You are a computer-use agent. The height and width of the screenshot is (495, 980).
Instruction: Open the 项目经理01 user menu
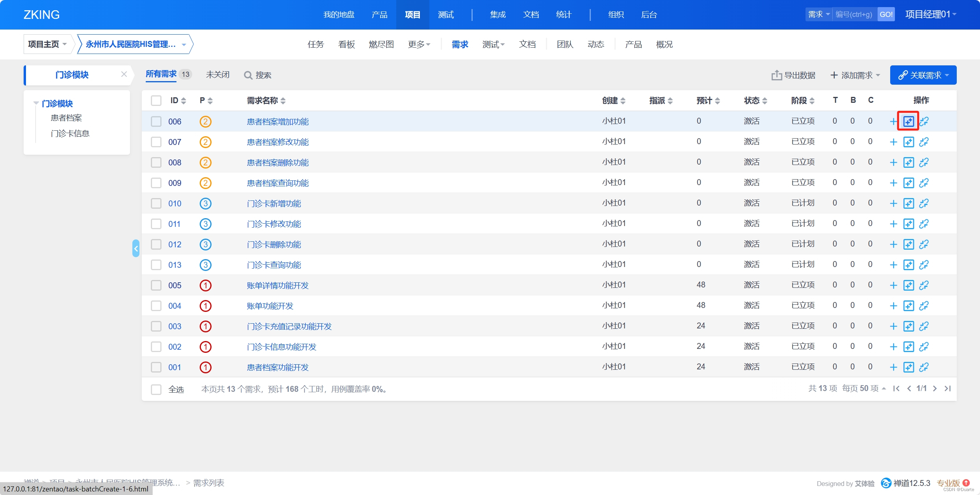pyautogui.click(x=930, y=15)
